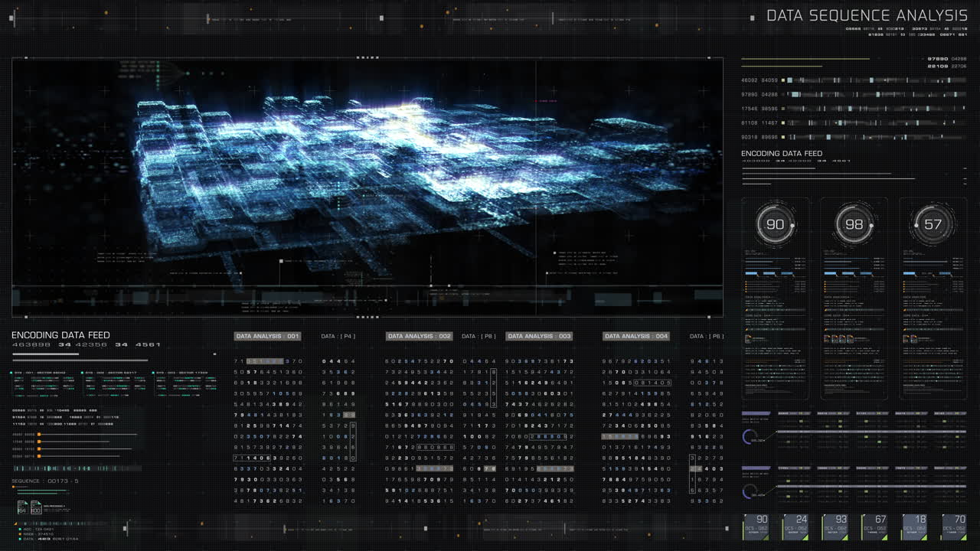Image resolution: width=980 pixels, height=551 pixels.
Task: Expand the first DATA : [ P8 ] column
Action: point(479,336)
